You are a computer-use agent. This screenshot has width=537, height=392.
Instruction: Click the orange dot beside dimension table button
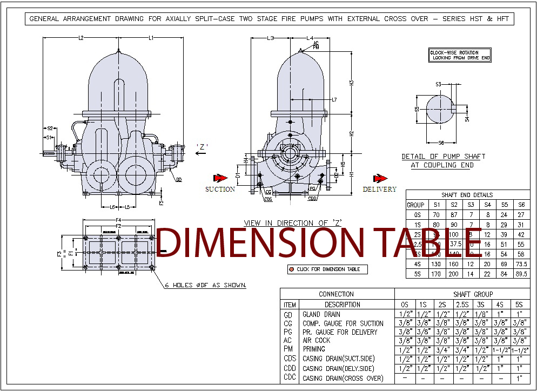click(x=291, y=269)
